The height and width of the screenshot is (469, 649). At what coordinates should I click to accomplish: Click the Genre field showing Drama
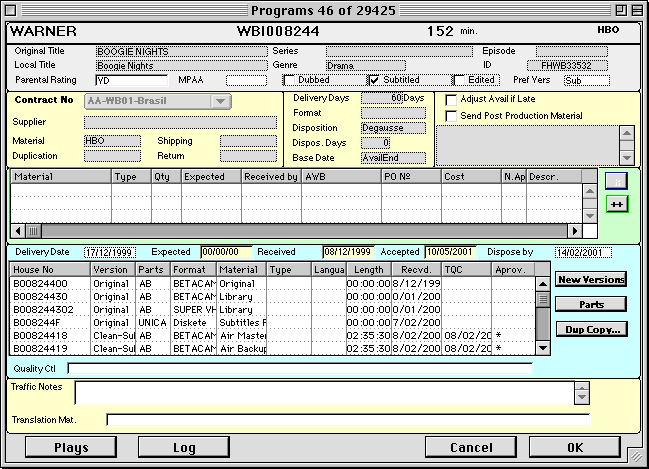tap(366, 65)
